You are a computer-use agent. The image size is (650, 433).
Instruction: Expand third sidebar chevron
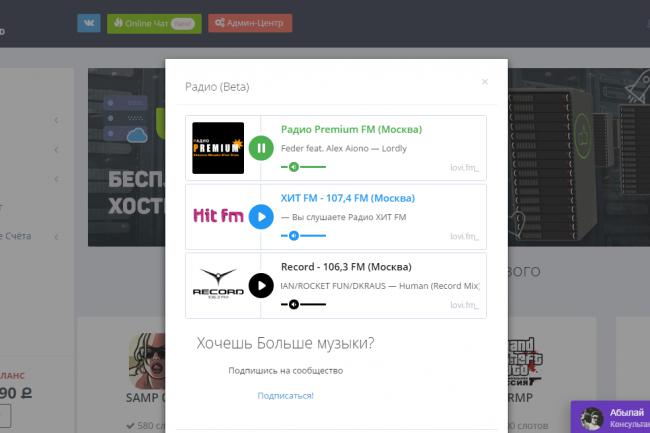[x=56, y=179]
